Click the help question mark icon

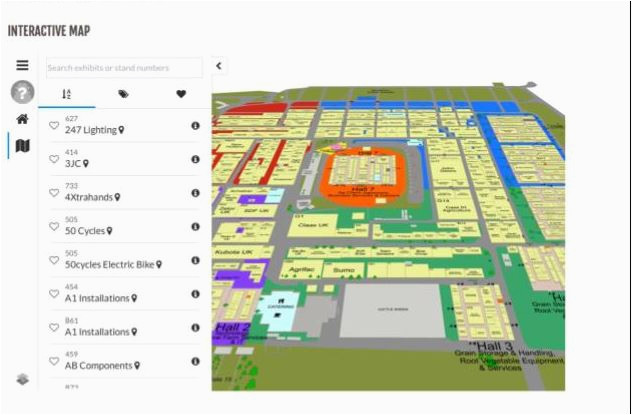(x=22, y=92)
